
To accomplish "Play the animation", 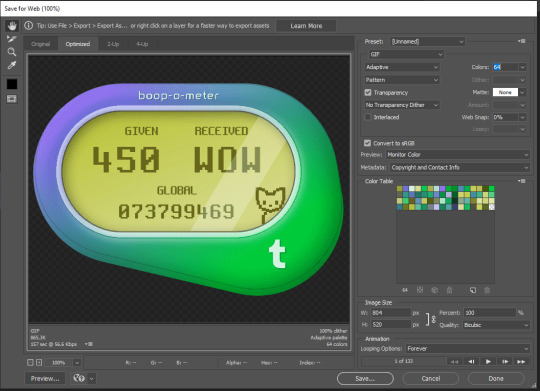I will 488,361.
